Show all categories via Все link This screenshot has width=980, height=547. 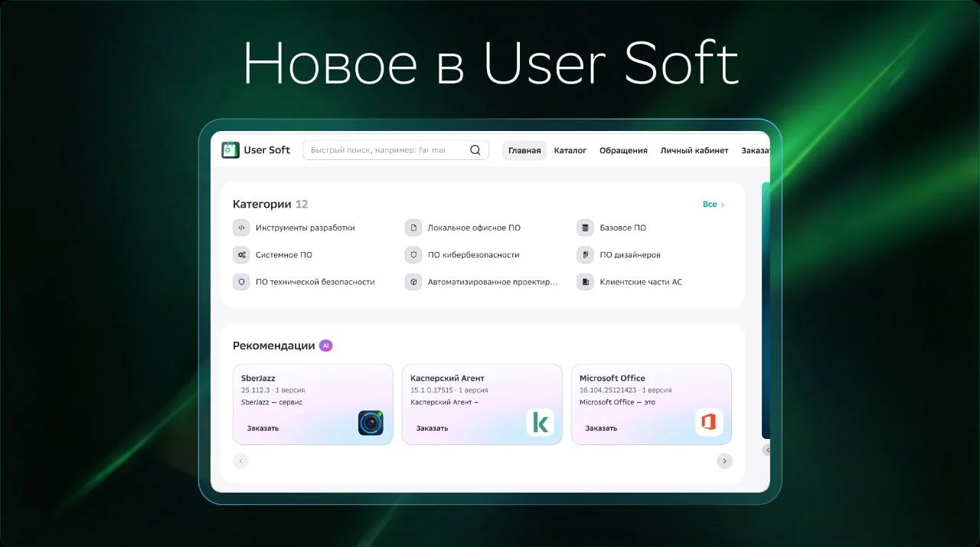coord(714,205)
